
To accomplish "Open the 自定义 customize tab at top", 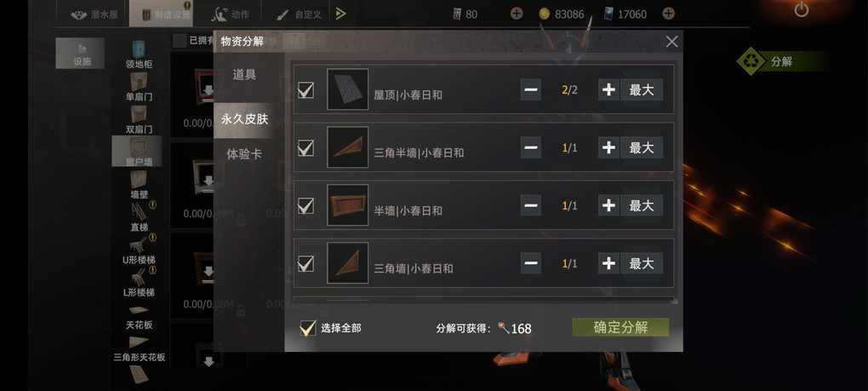I will tap(299, 14).
